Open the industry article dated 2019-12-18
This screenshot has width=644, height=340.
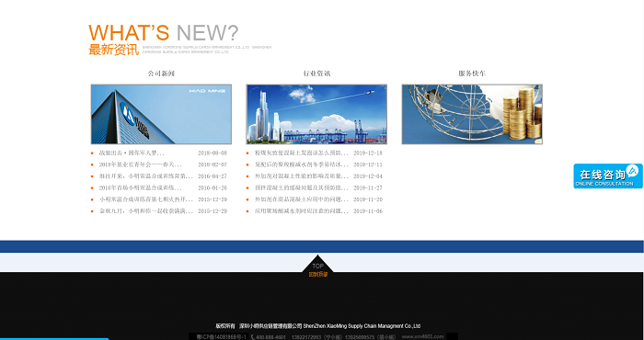point(302,153)
